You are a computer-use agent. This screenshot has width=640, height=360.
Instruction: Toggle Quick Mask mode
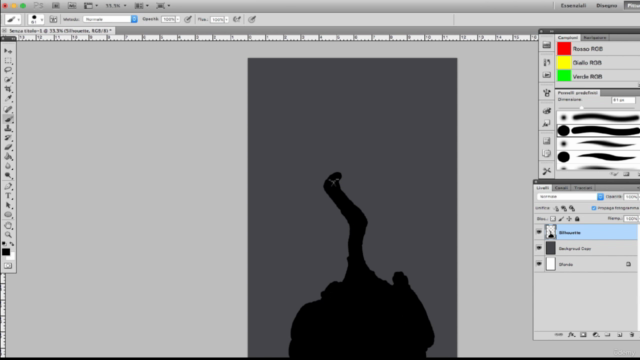[8, 266]
